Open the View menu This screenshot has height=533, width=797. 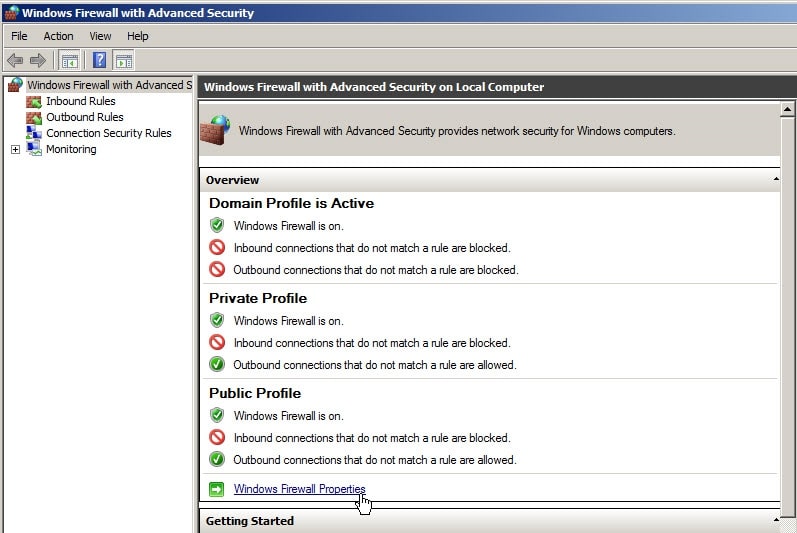pos(100,36)
